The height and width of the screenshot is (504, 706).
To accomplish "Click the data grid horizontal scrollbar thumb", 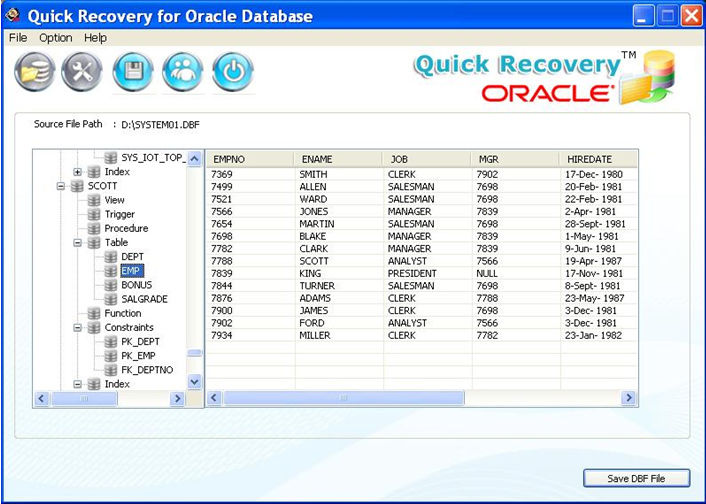I will pyautogui.click(x=343, y=398).
